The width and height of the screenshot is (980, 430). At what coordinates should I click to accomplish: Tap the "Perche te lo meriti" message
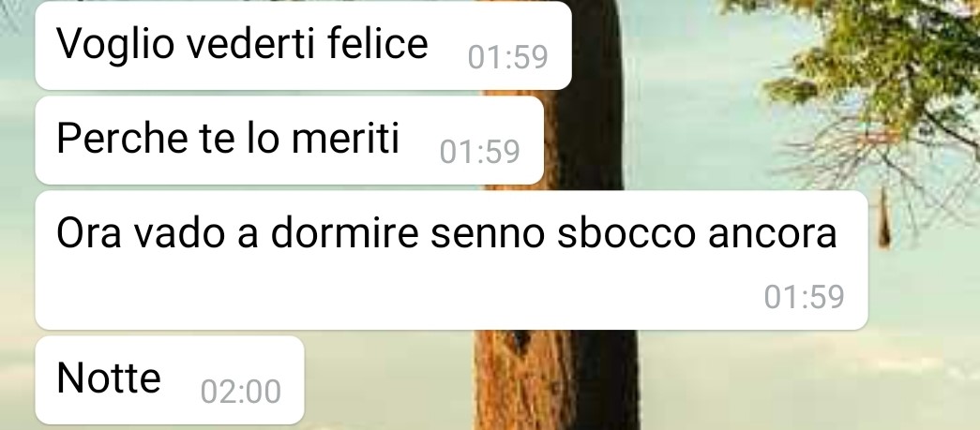(x=290, y=140)
